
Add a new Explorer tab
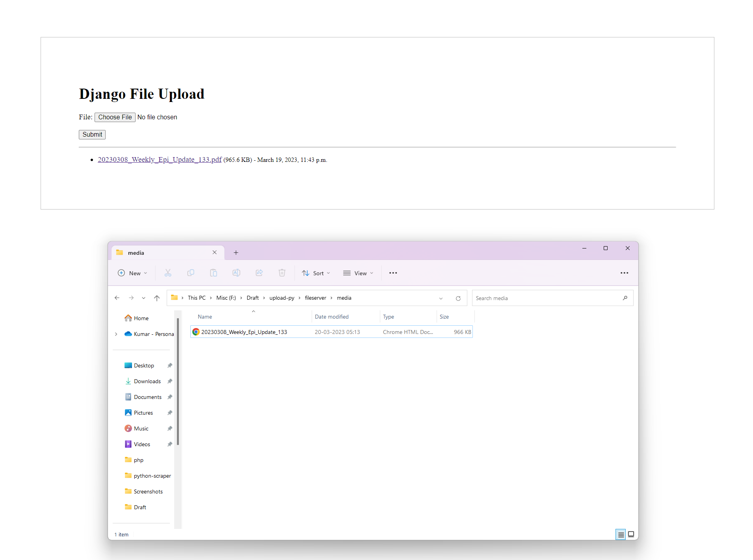236,253
